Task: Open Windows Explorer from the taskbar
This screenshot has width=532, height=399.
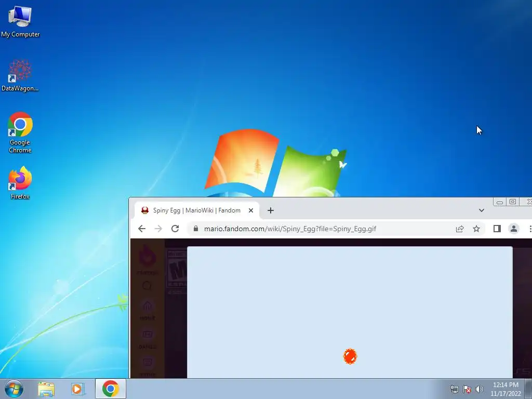Action: click(x=46, y=389)
